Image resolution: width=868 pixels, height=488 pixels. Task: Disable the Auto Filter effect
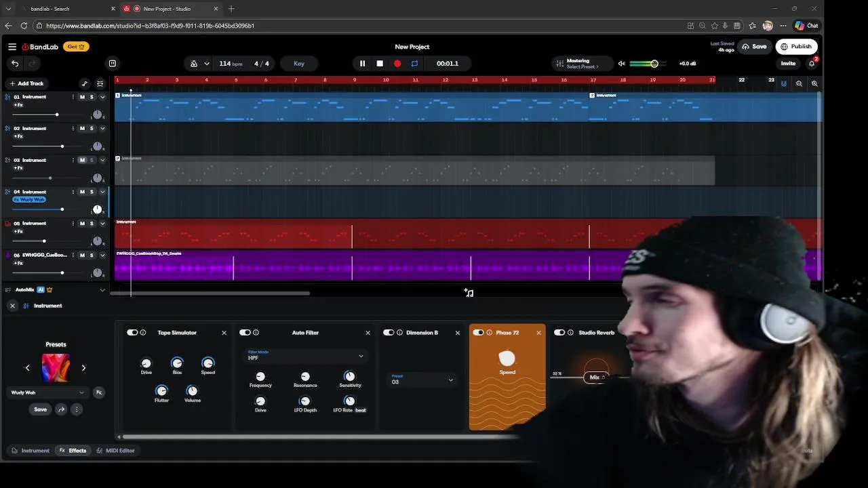pos(244,333)
